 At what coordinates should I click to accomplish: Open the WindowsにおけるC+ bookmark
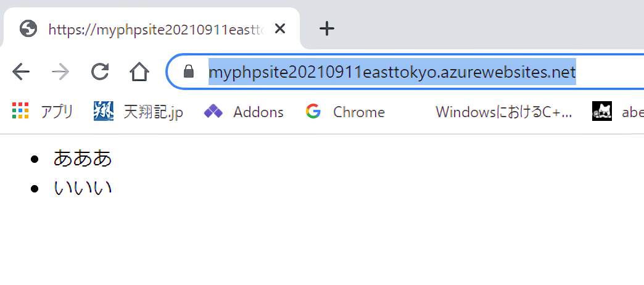pos(503,112)
